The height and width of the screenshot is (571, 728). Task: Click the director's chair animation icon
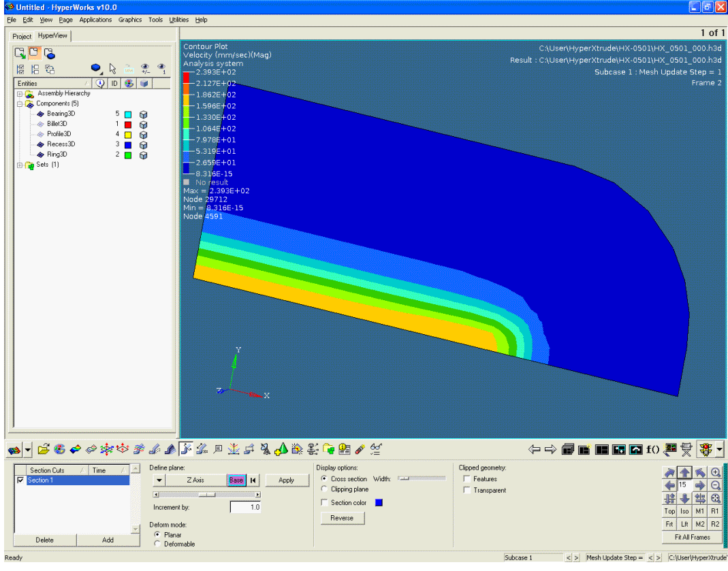pos(686,449)
